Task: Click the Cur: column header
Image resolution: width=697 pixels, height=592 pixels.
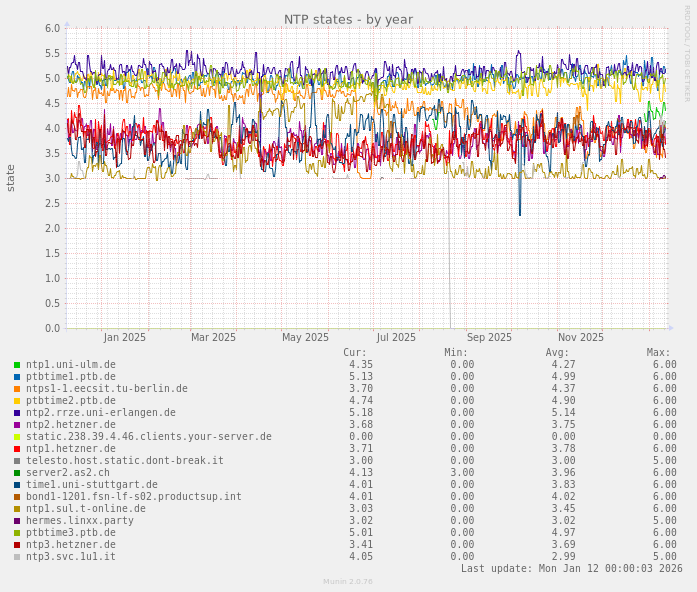Action: tap(355, 353)
